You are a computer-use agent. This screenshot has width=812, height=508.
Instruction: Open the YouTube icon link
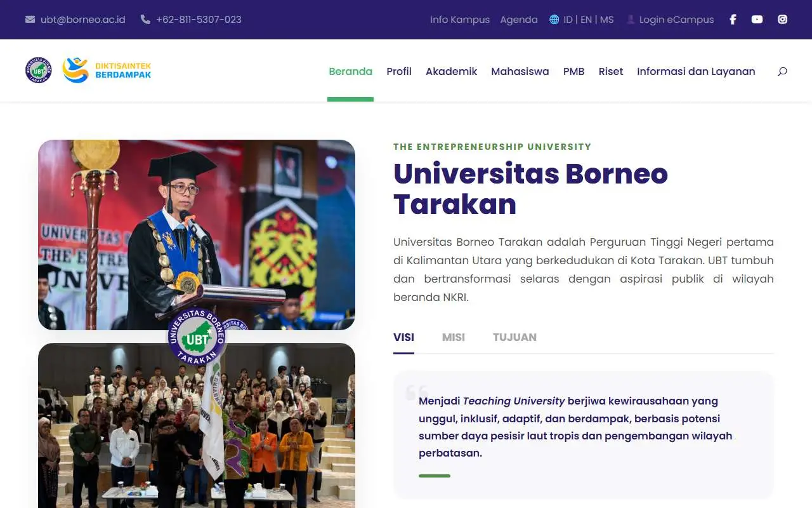(x=757, y=20)
